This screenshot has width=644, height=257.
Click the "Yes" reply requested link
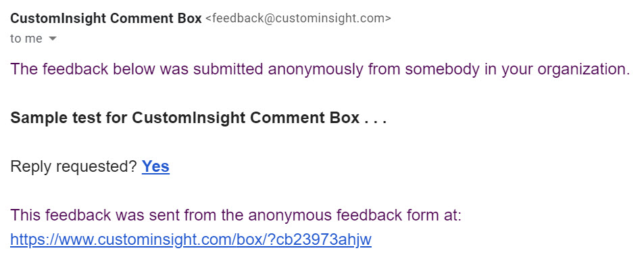coord(155,166)
